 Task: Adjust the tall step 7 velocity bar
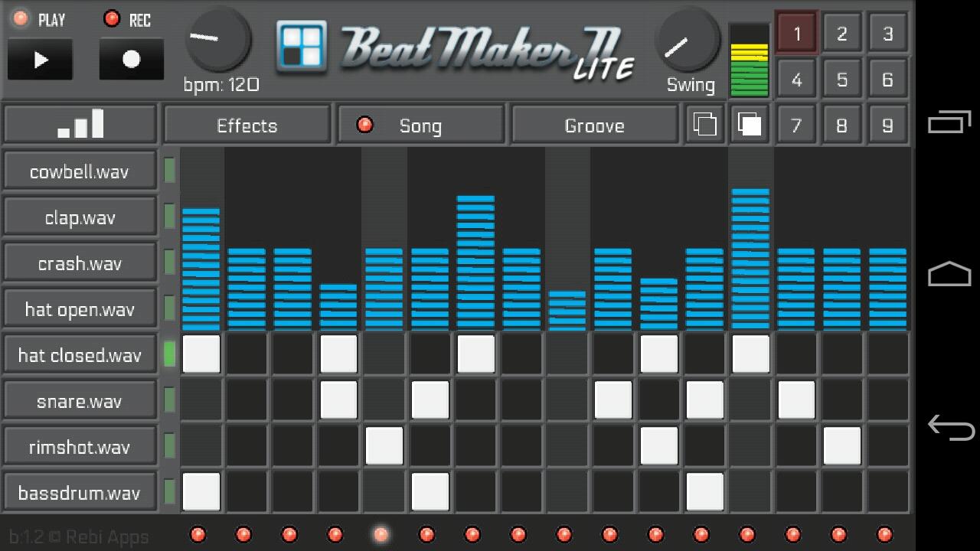[x=476, y=262]
